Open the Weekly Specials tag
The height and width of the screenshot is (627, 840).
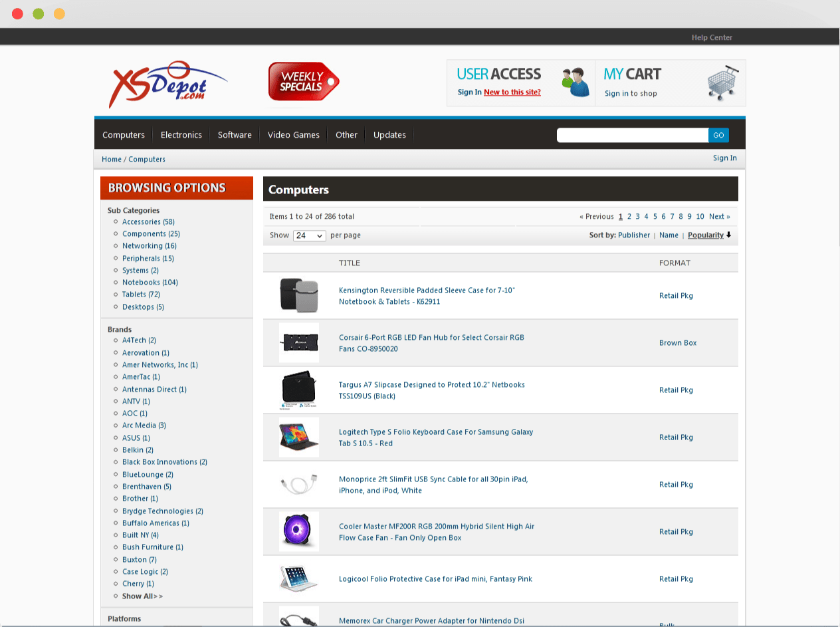point(304,82)
